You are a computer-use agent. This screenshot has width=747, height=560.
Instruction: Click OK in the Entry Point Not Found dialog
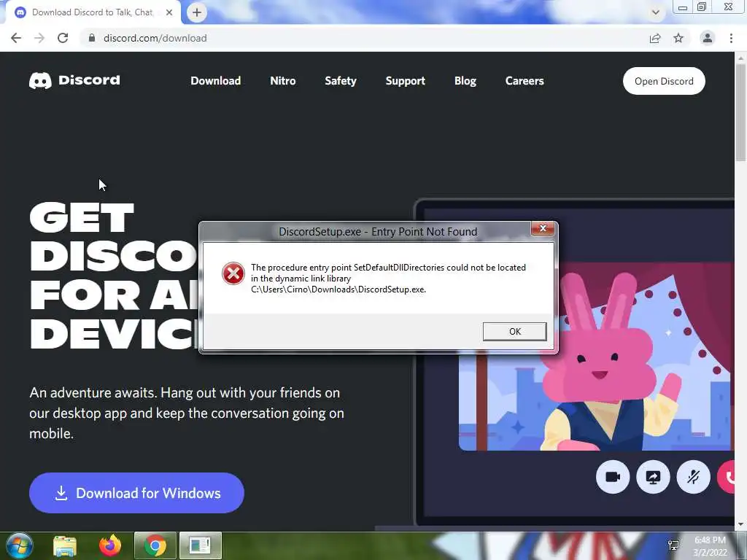coord(514,332)
